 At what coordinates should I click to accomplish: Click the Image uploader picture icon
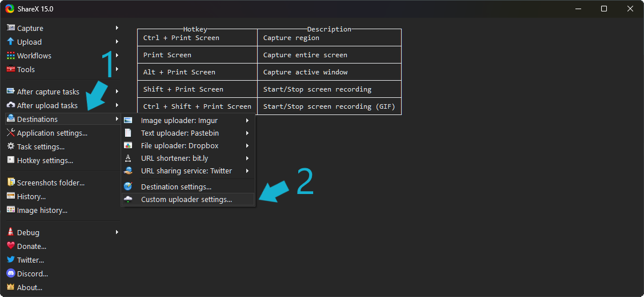(x=128, y=121)
